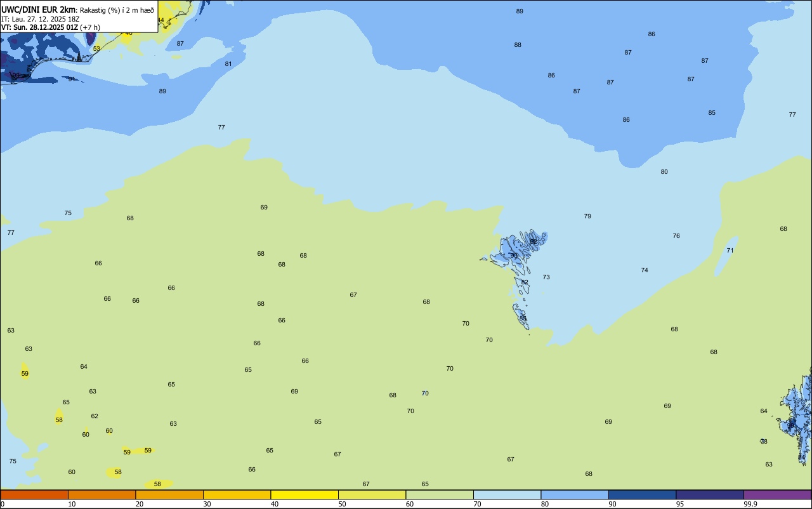Click the "90" legend tick label

point(612,504)
